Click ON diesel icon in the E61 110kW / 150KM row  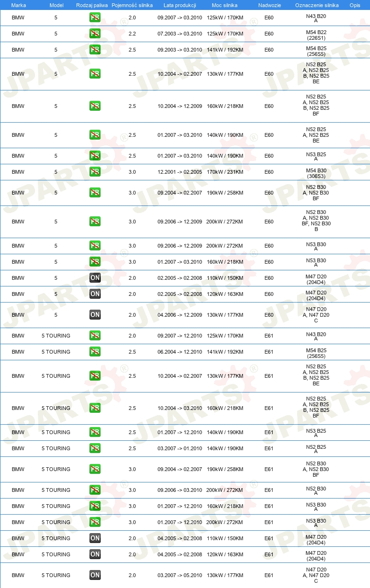(x=95, y=538)
